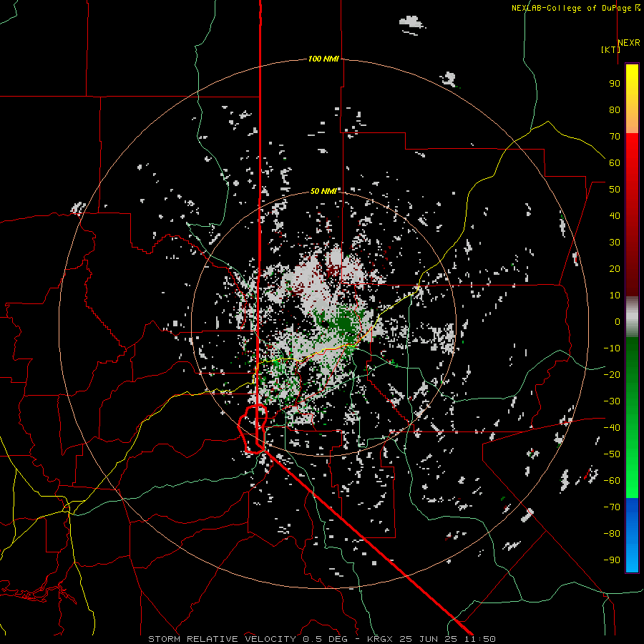
Task: Click the -60 velocity scale label
Action: click(x=612, y=481)
